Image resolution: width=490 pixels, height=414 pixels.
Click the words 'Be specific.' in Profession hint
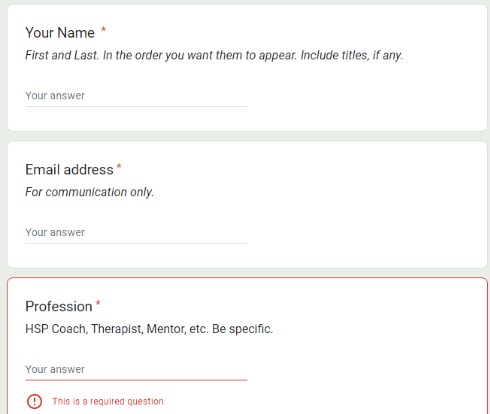(242, 329)
